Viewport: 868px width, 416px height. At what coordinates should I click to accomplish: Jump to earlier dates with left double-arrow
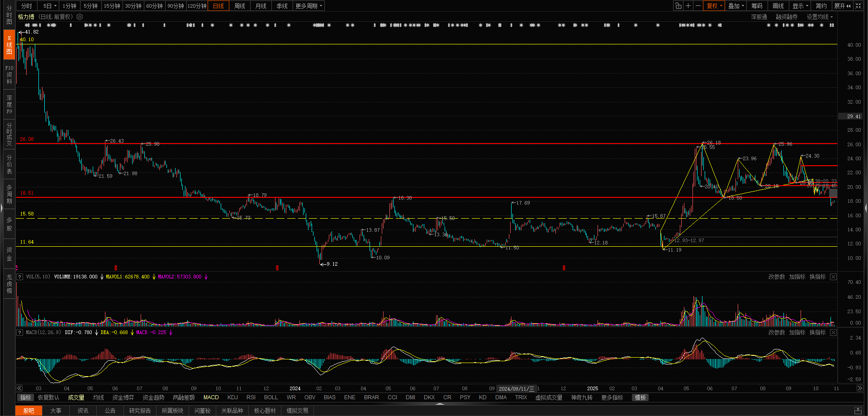pos(19,388)
